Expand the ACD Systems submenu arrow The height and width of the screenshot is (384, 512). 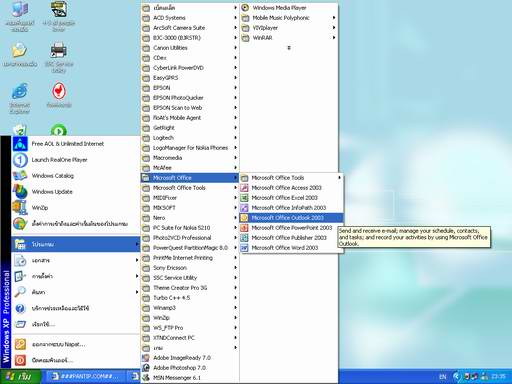pyautogui.click(x=235, y=18)
